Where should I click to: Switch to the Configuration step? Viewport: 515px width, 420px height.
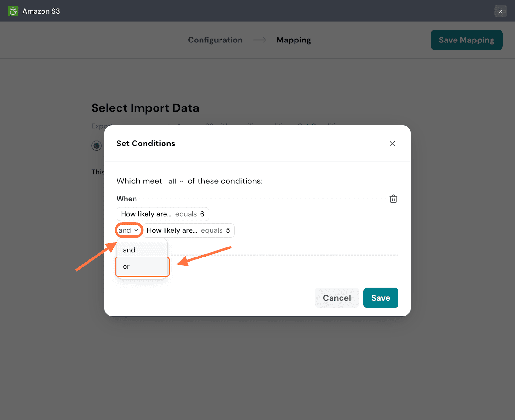point(215,40)
